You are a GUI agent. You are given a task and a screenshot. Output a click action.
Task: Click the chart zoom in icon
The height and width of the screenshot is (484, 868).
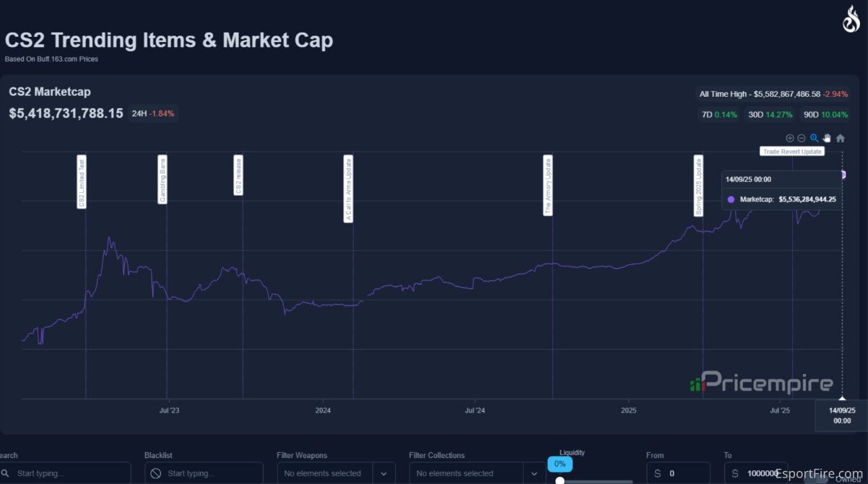789,138
